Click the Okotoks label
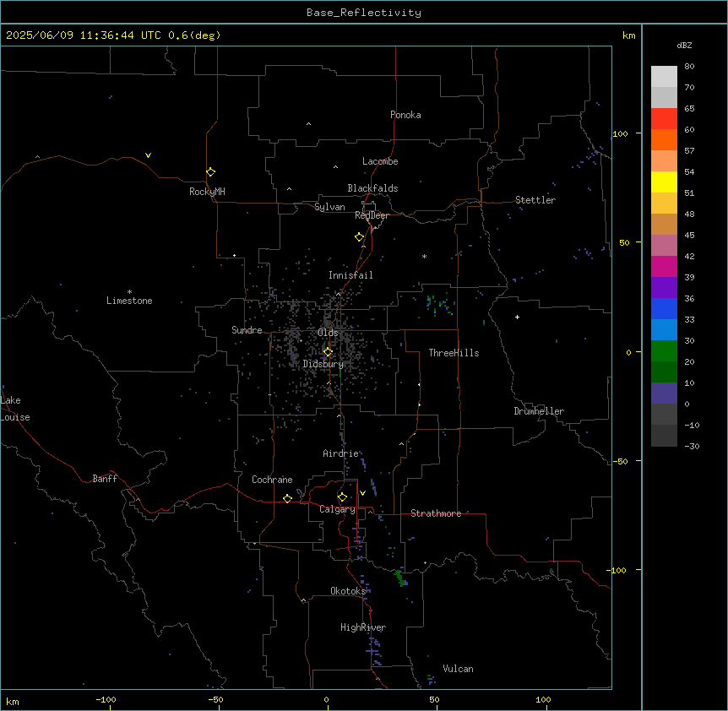Image resolution: width=728 pixels, height=711 pixels. pyautogui.click(x=348, y=591)
